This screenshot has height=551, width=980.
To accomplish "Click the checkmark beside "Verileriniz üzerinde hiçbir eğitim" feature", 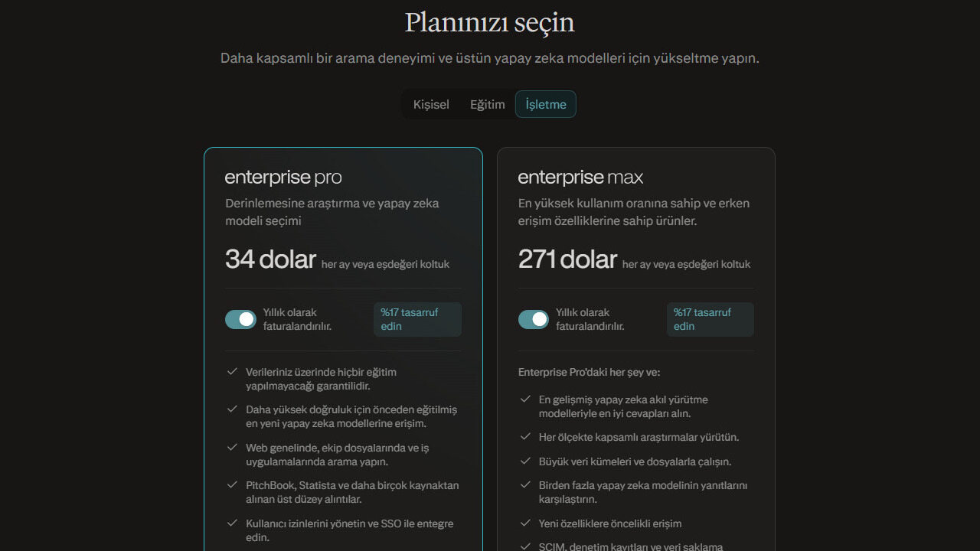I will (233, 372).
